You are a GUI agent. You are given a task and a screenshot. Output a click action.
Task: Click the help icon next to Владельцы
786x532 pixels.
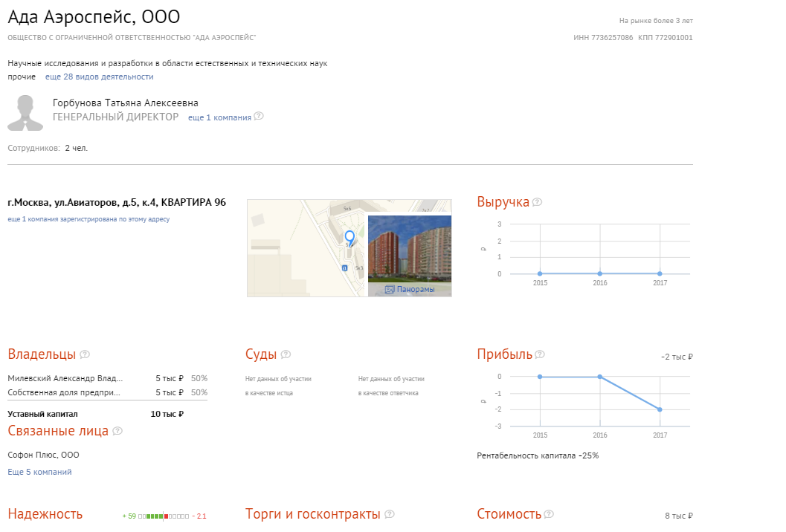coord(85,354)
